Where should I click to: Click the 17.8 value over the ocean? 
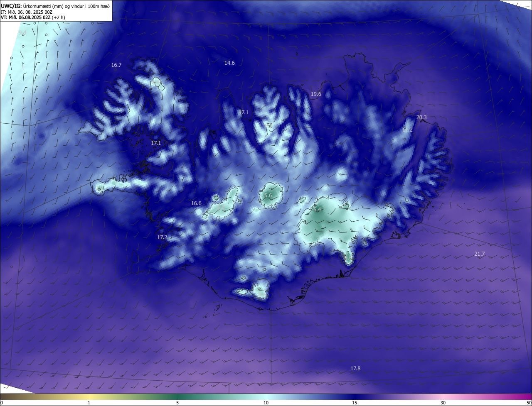(x=355, y=369)
